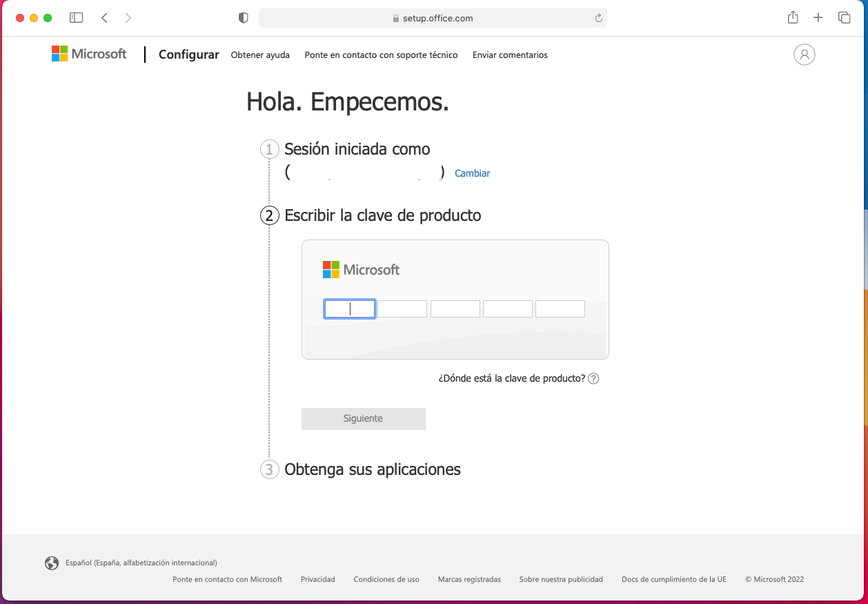Select Español (España, alfabetización internacional) language link

tap(141, 563)
